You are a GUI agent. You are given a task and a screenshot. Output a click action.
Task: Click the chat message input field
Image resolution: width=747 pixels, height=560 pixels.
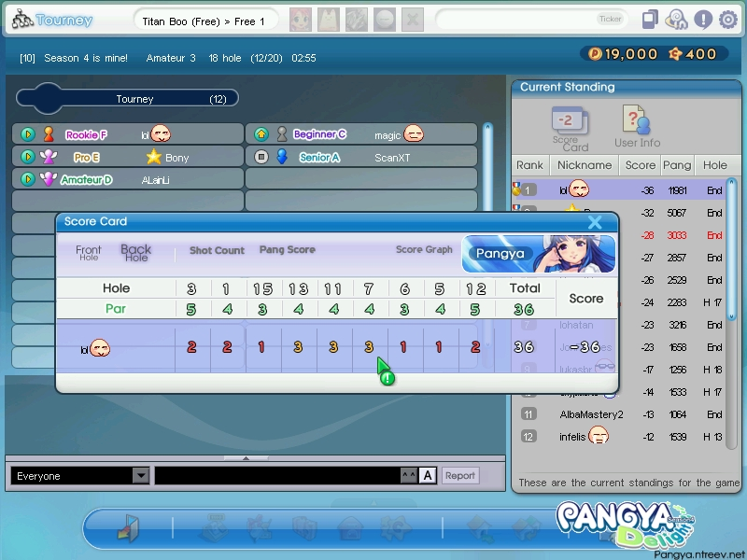point(278,475)
